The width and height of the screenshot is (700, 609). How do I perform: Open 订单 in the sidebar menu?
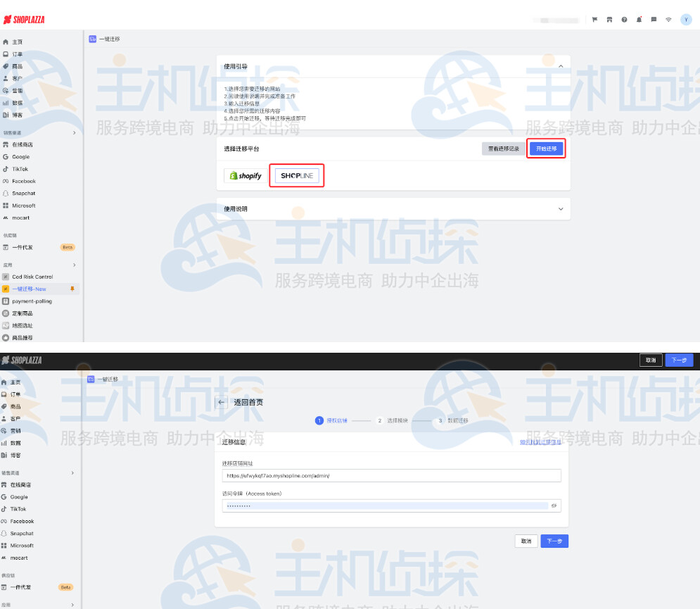[x=20, y=53]
